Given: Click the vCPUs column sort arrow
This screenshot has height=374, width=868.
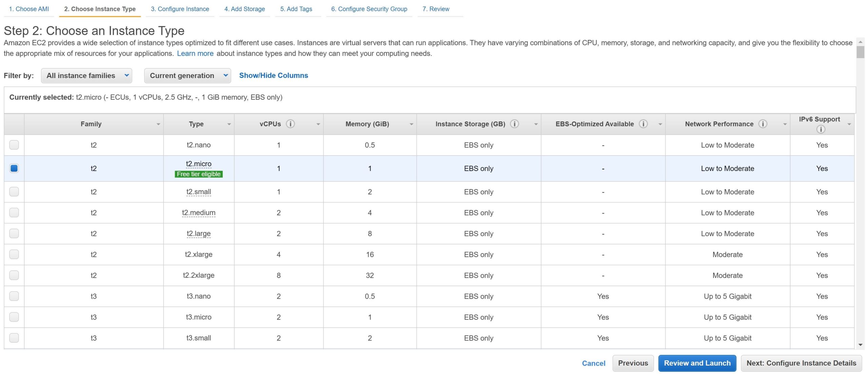Looking at the screenshot, I should (318, 124).
